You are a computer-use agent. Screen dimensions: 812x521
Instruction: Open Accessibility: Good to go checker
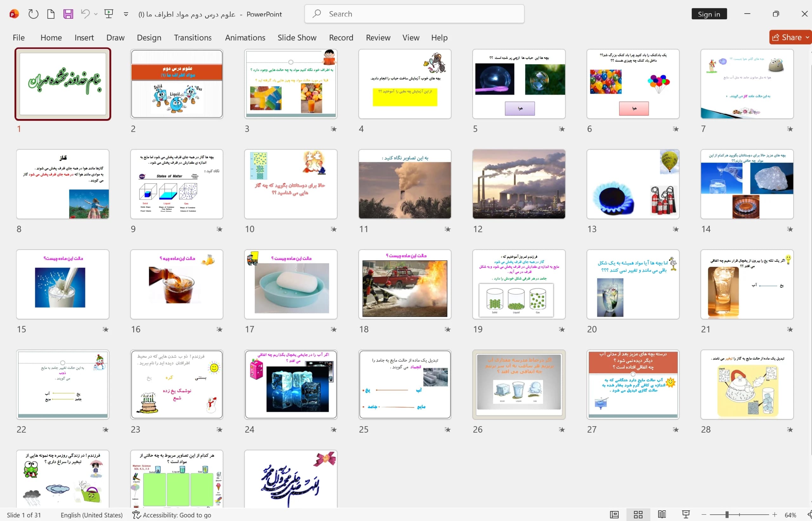172,515
